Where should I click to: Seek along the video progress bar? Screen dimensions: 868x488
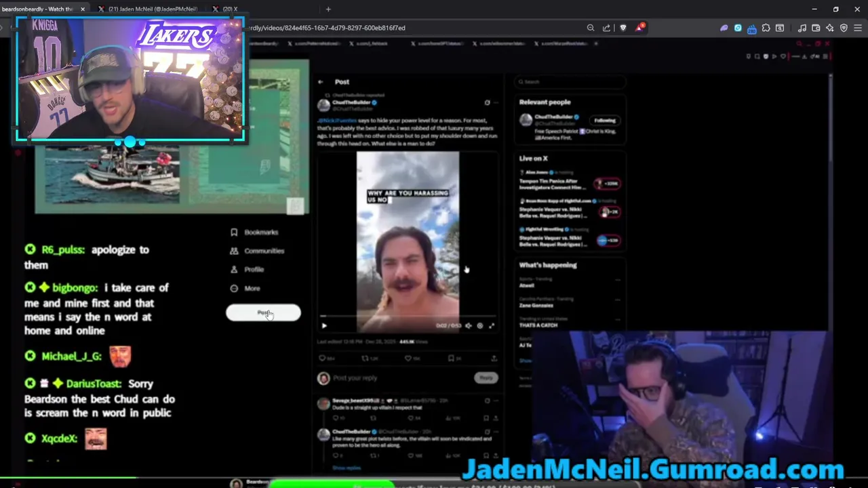pyautogui.click(x=408, y=317)
